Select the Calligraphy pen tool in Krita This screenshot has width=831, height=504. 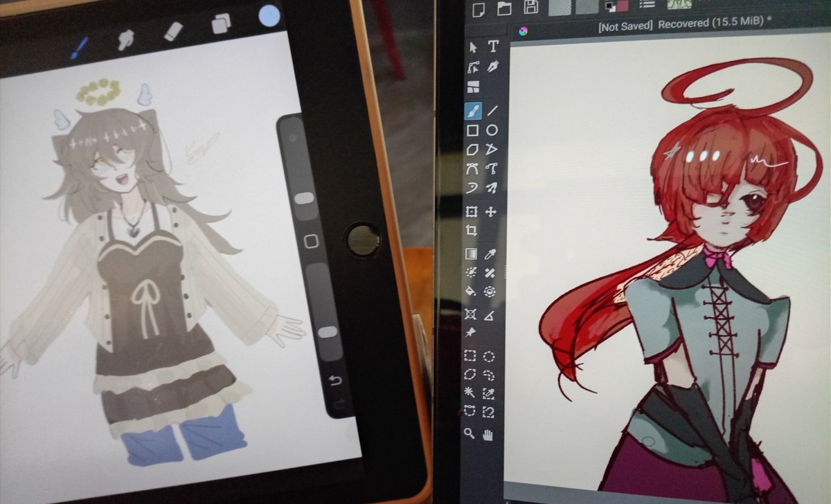pyautogui.click(x=492, y=66)
